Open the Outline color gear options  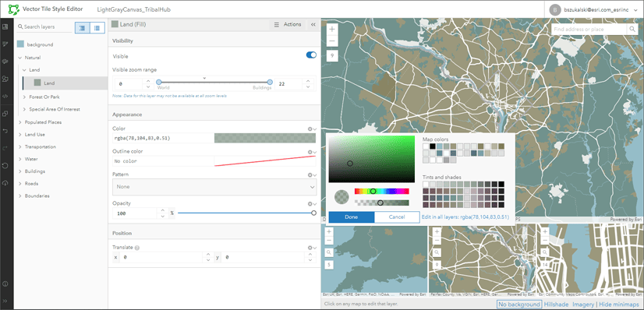coord(312,152)
